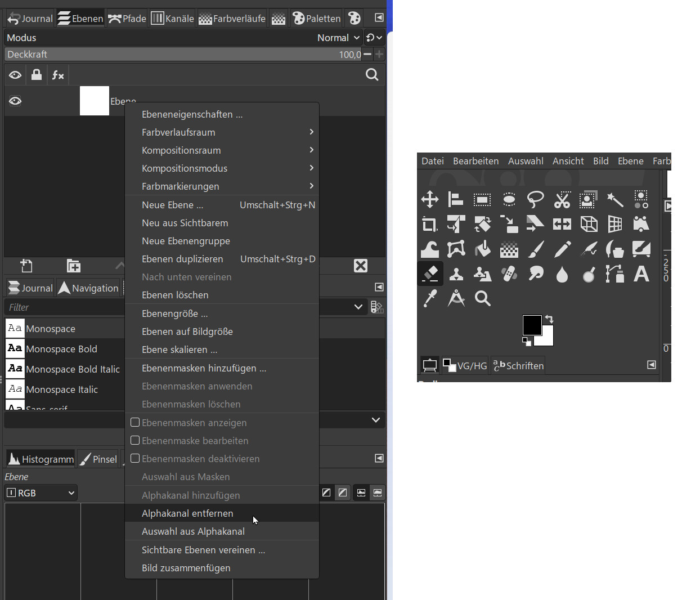The height and width of the screenshot is (600, 700).
Task: Choose Ebeneneigenschaften from the context menu
Action: click(x=222, y=114)
